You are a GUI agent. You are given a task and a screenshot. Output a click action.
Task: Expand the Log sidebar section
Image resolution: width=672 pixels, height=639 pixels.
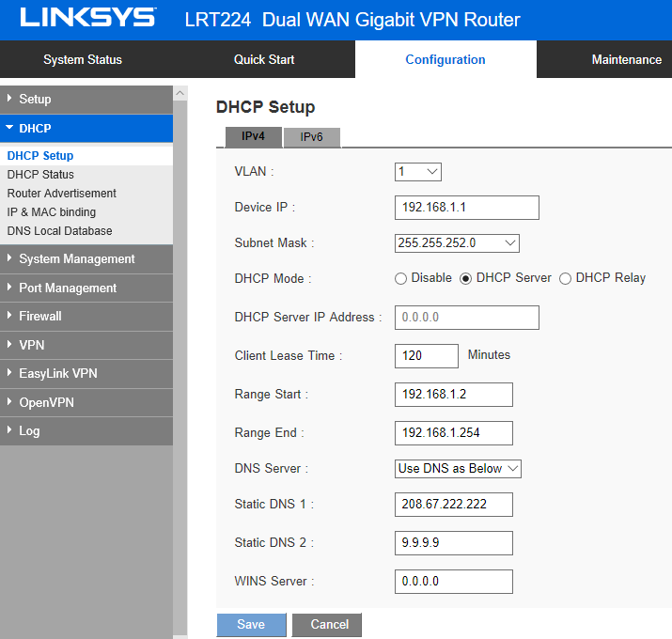coord(86,430)
